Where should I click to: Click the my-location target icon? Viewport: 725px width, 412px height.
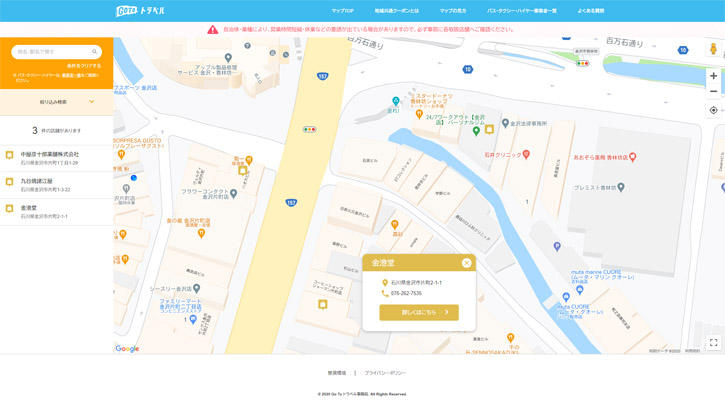point(713,110)
